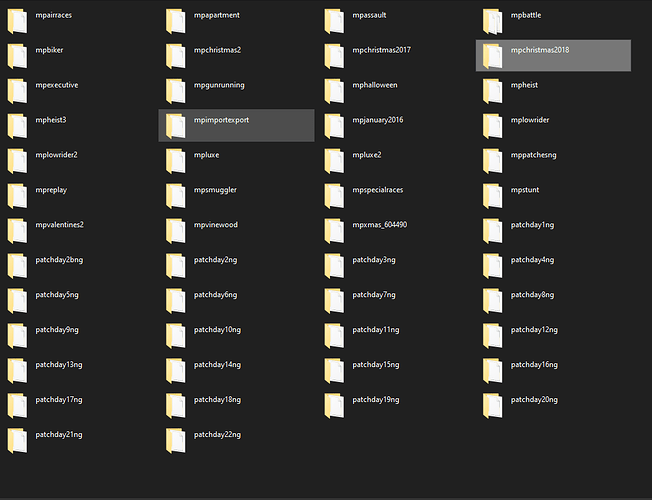Select the mpexecutive folder icon
Image resolution: width=652 pixels, height=500 pixels.
17,91
